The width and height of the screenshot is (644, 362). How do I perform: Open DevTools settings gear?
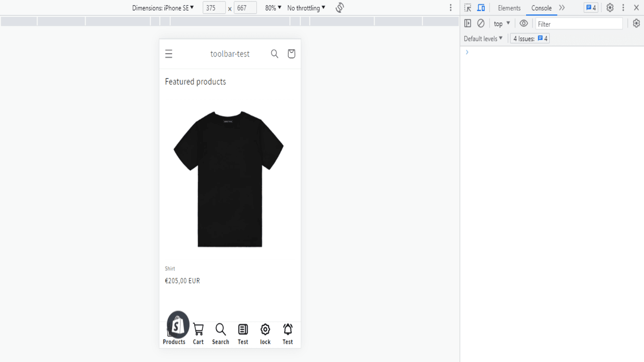[609, 8]
